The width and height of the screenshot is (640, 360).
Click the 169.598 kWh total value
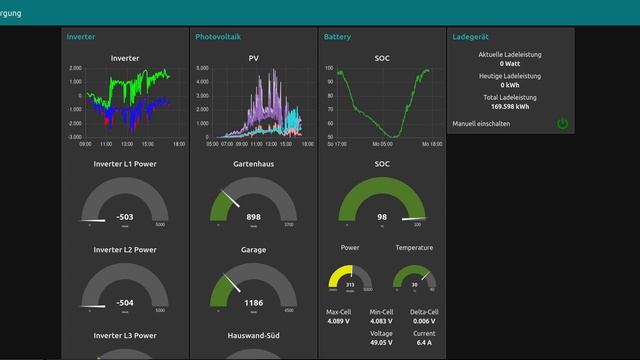tap(510, 107)
